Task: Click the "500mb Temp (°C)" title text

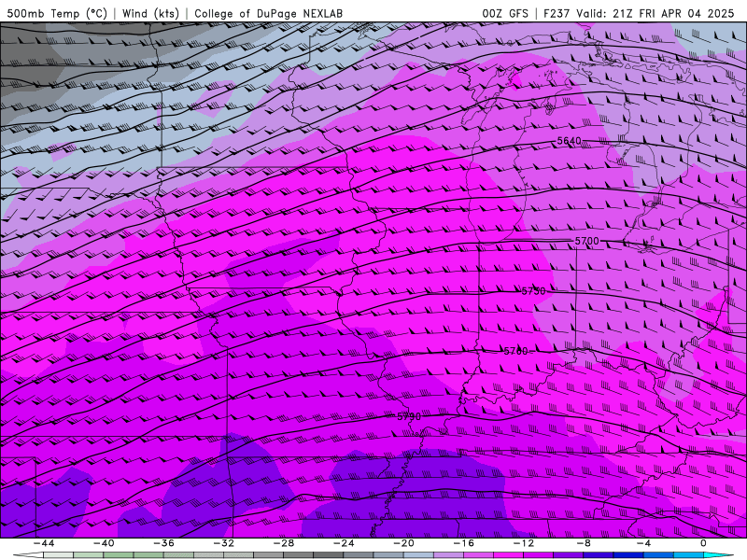Action: 57,13
